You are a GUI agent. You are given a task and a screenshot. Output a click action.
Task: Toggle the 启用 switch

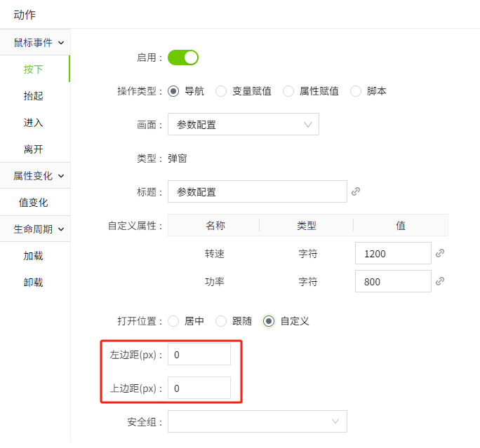(x=183, y=57)
